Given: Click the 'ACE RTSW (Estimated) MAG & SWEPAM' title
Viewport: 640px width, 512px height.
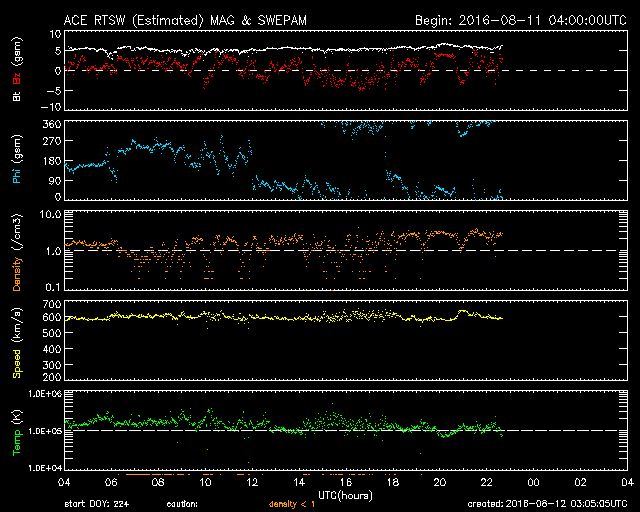Looking at the screenshot, I should click(185, 20).
